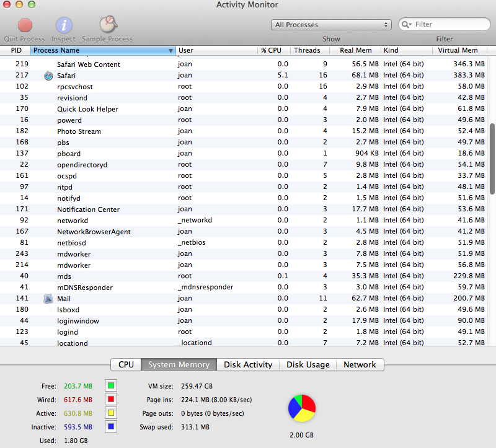Screen dimensions: 496x448
Task: Click Safari's 383.3 MB virtual memory cell
Action: 469,75
